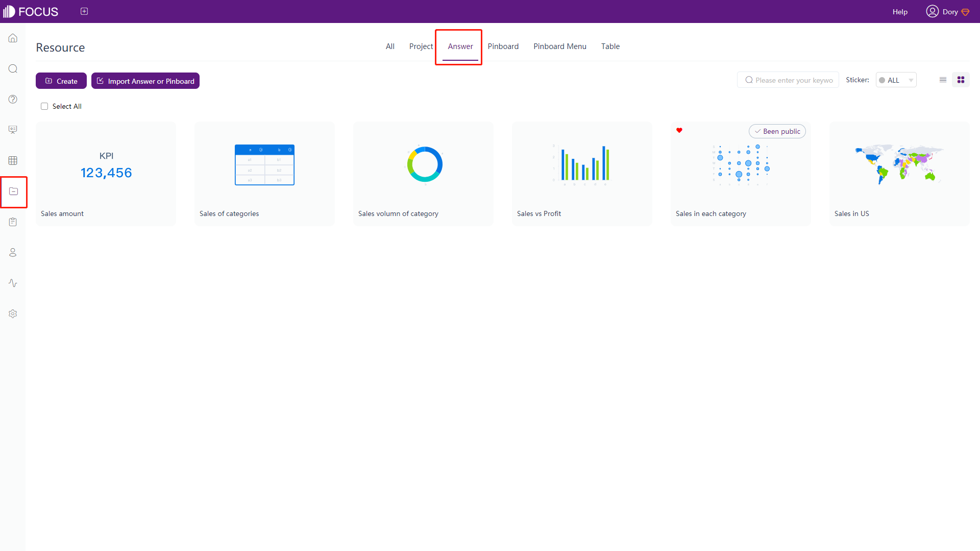The width and height of the screenshot is (980, 551).
Task: Switch to list view layout
Action: click(x=943, y=80)
